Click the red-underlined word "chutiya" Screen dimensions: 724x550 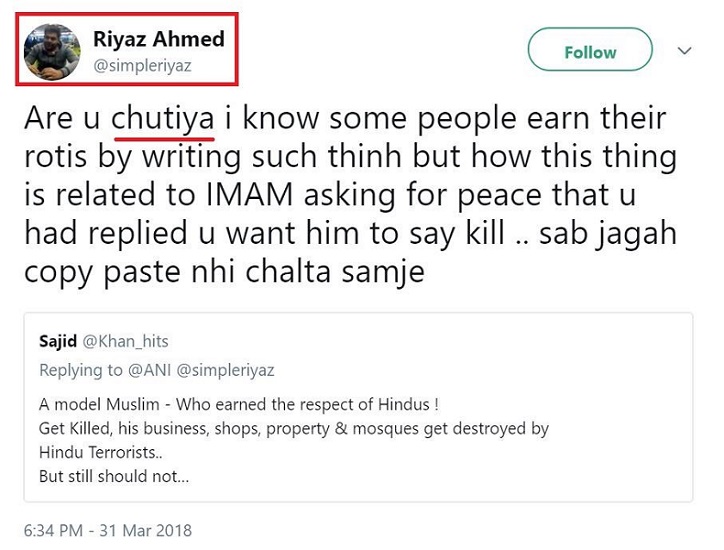coord(163,119)
